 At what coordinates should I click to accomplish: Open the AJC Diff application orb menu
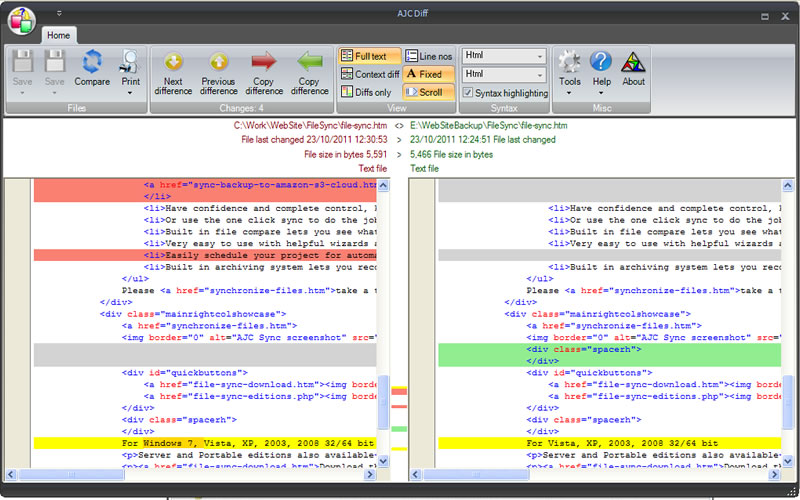click(21, 21)
